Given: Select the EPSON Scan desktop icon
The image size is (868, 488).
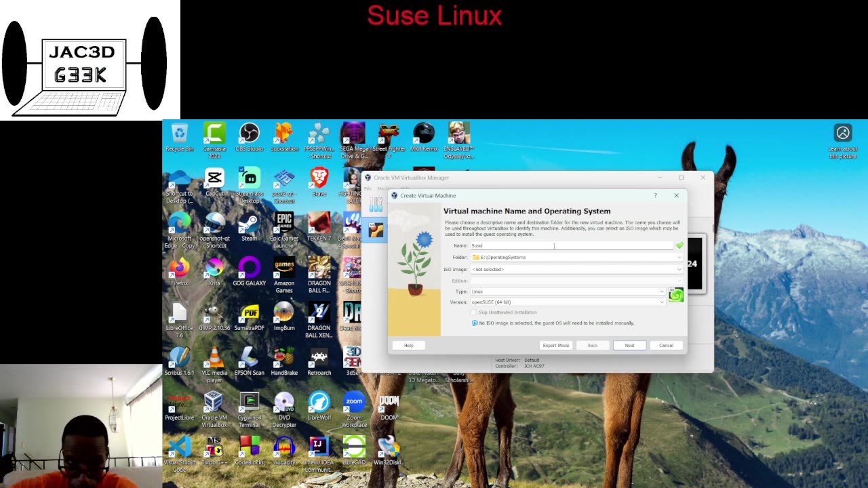Looking at the screenshot, I should (249, 361).
